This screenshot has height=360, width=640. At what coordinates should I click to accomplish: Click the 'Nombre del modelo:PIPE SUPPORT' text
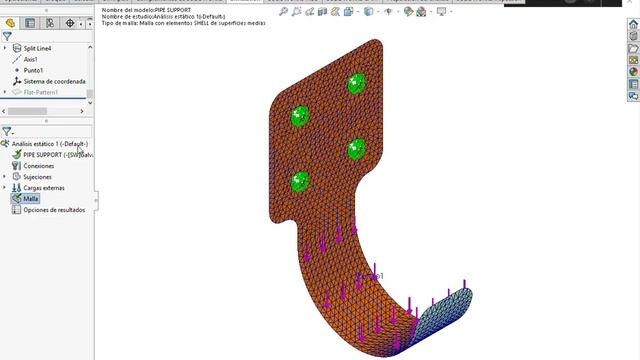[147, 10]
